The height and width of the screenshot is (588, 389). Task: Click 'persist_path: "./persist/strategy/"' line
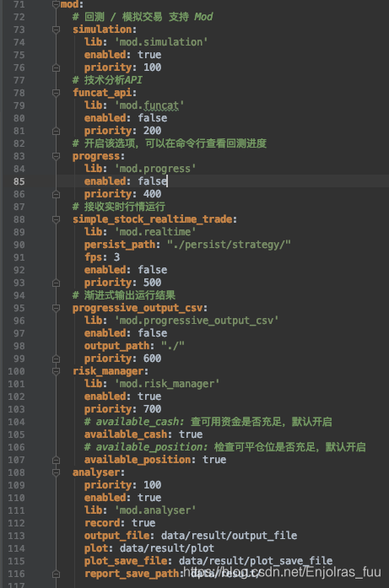tap(187, 245)
